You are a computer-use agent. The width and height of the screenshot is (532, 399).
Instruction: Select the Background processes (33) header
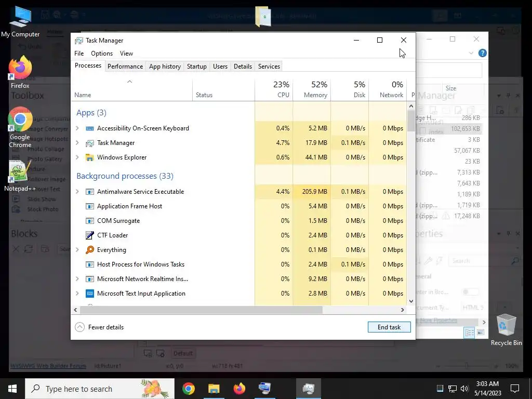click(x=125, y=176)
